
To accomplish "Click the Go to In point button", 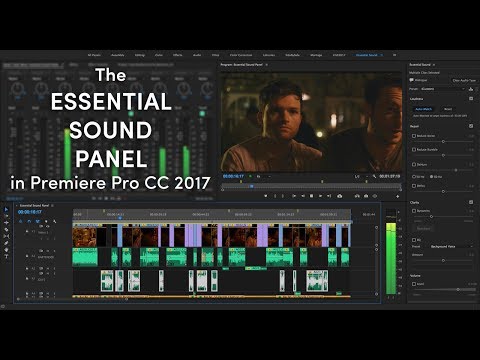I will click(294, 196).
